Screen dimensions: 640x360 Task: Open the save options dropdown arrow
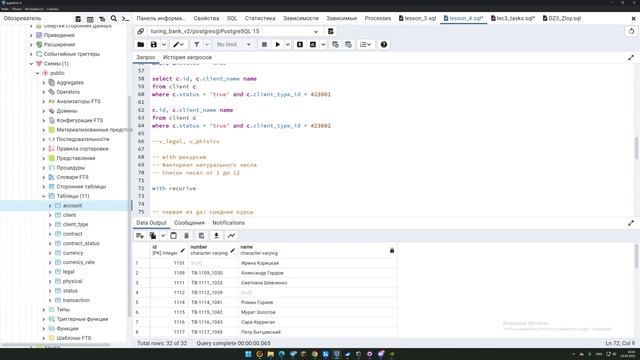[x=164, y=44]
